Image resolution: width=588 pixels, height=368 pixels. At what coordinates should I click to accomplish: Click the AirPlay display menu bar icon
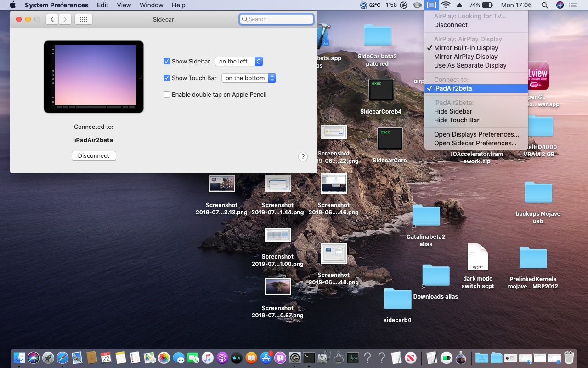(431, 5)
